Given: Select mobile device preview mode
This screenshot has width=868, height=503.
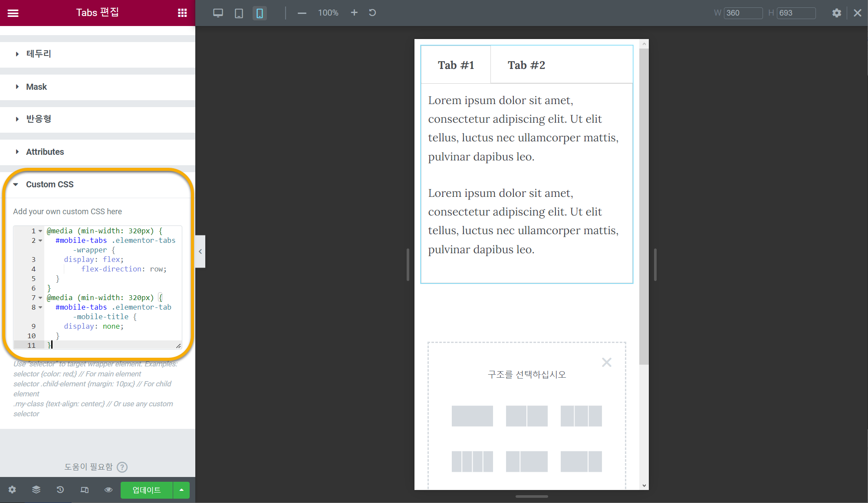Looking at the screenshot, I should click(x=260, y=13).
